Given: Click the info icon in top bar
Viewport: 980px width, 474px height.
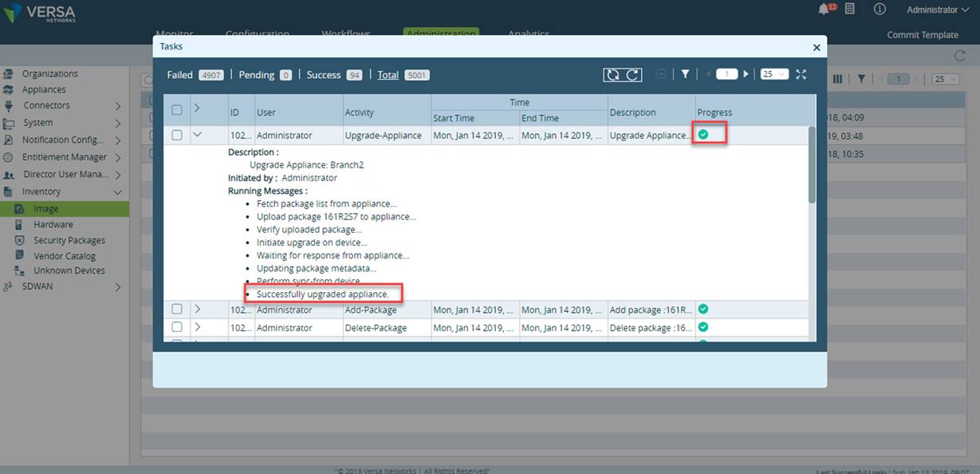Looking at the screenshot, I should point(880,10).
